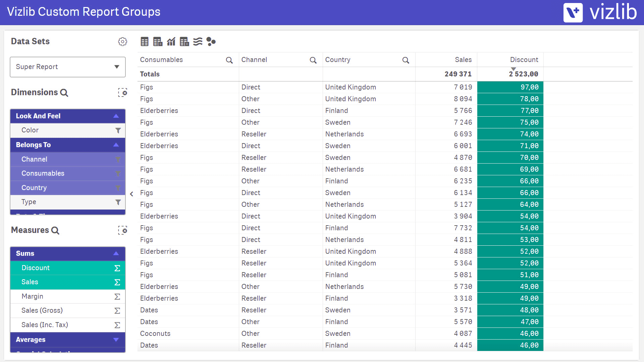Collapse the Sums measure group
The height and width of the screenshot is (362, 644).
68,253
